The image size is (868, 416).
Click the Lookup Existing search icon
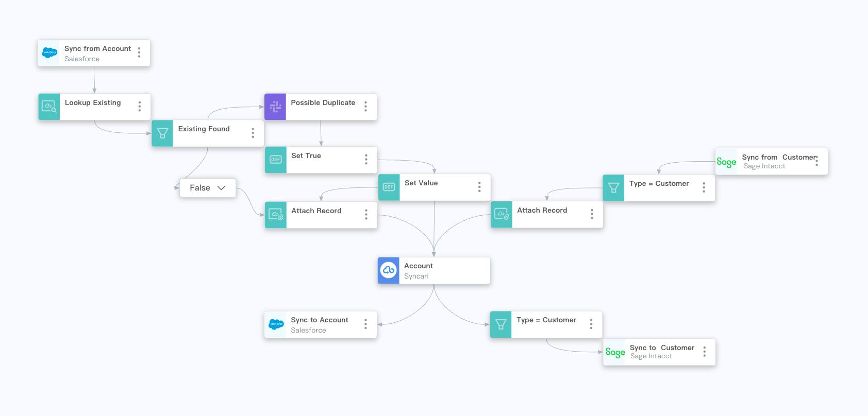pyautogui.click(x=49, y=107)
